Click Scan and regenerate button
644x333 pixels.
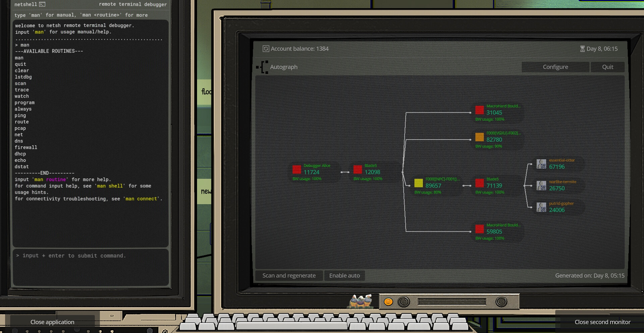point(289,275)
